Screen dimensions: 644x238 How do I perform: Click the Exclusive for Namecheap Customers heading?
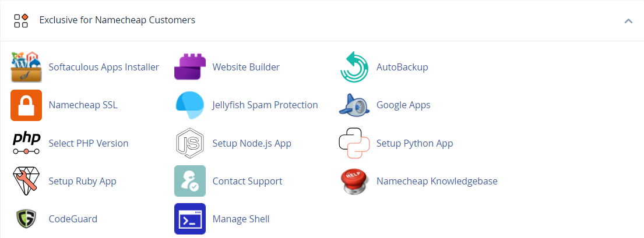click(117, 20)
